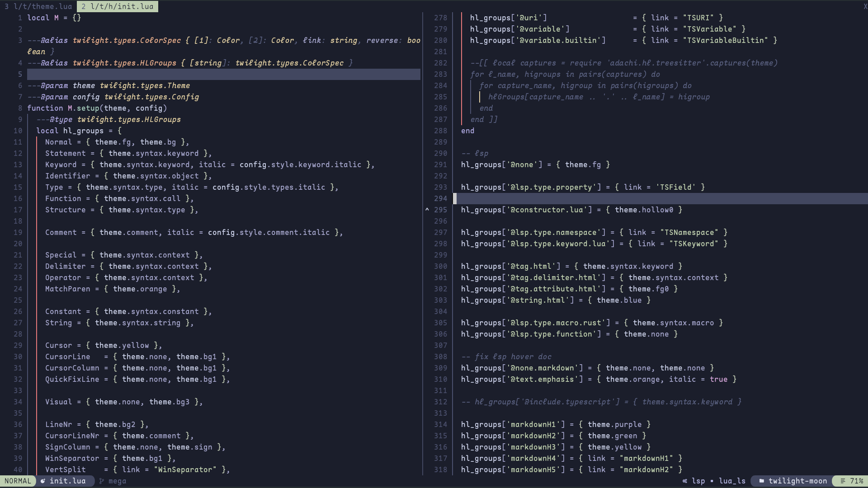868x488 pixels.
Task: Click the markdownH5 link markdownH2 line
Action: [572, 469]
